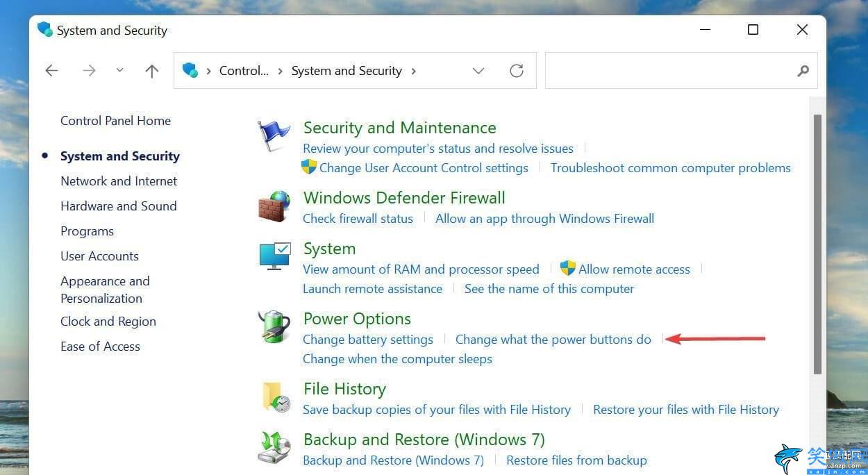This screenshot has width=868, height=475.
Task: Allow an app through Windows Firewall
Action: coord(545,219)
